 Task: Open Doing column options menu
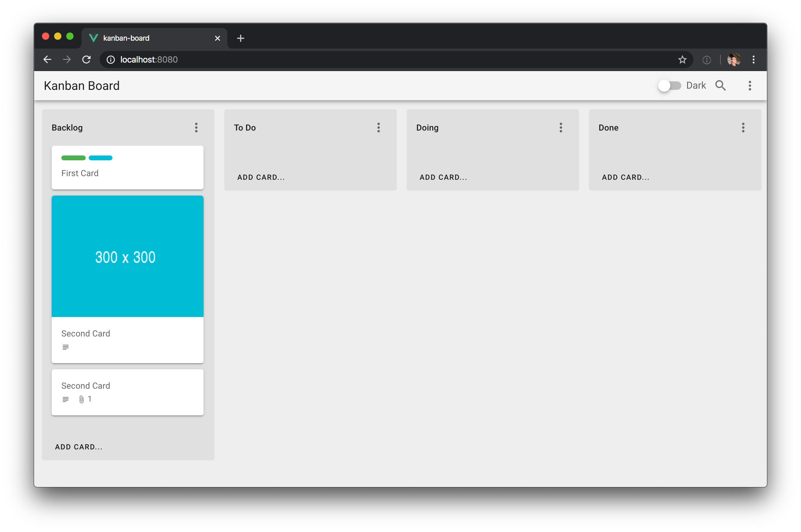pos(561,128)
